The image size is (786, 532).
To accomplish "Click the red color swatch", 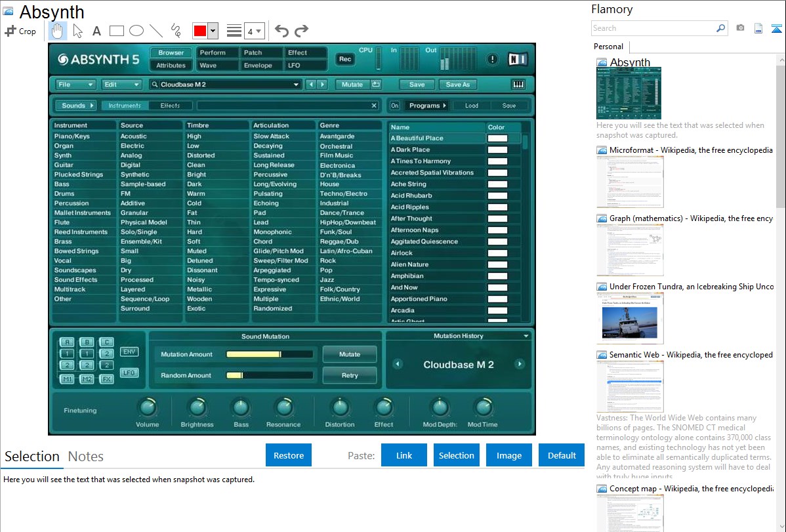I will tap(199, 31).
